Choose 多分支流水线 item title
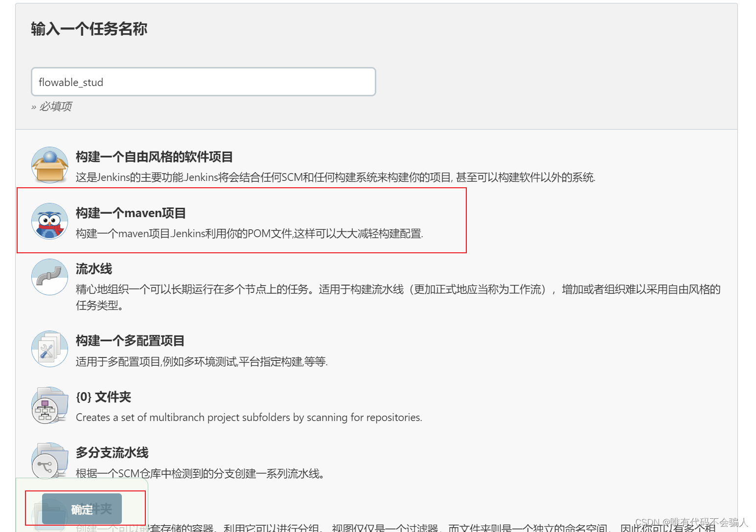 pyautogui.click(x=112, y=453)
